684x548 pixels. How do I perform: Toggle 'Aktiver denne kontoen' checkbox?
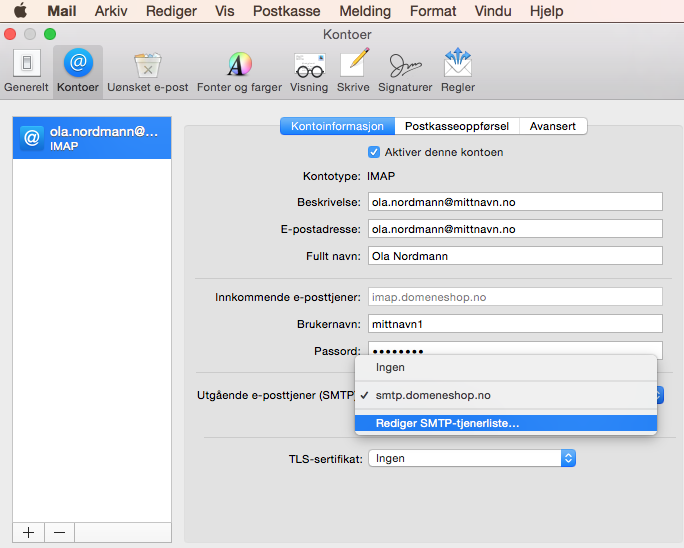pyautogui.click(x=374, y=152)
